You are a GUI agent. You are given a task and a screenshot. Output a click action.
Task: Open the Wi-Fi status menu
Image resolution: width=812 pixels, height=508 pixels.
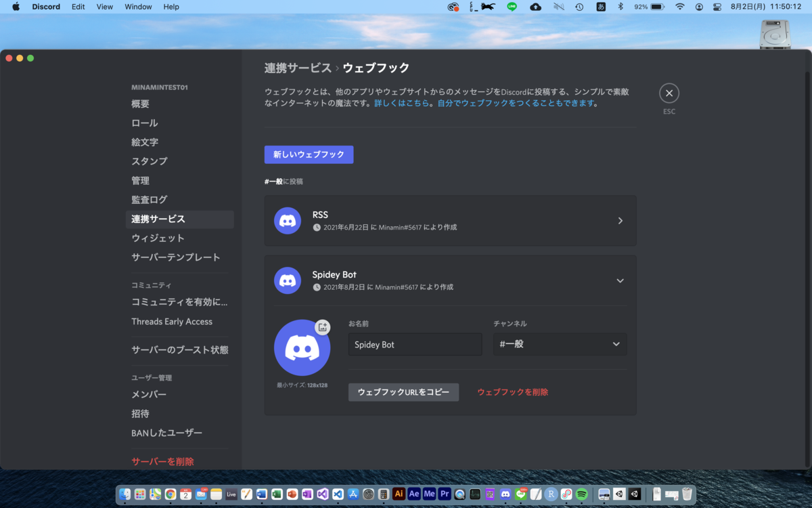tap(679, 7)
